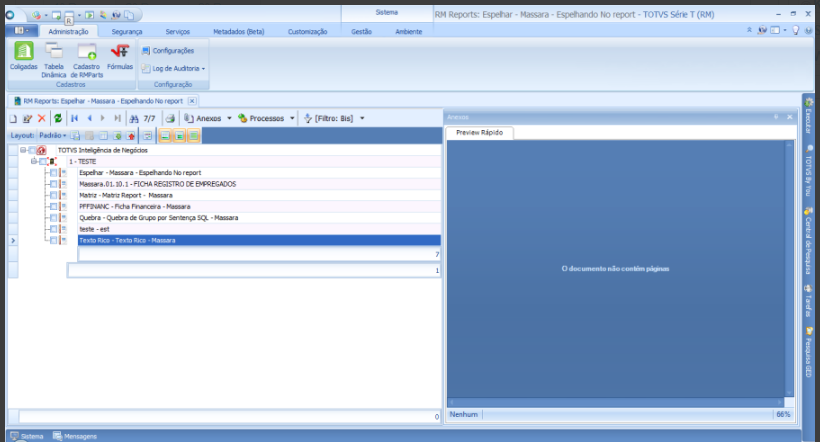This screenshot has width=820, height=442.
Task: Click the new record icon in toolbar
Action: (x=13, y=119)
